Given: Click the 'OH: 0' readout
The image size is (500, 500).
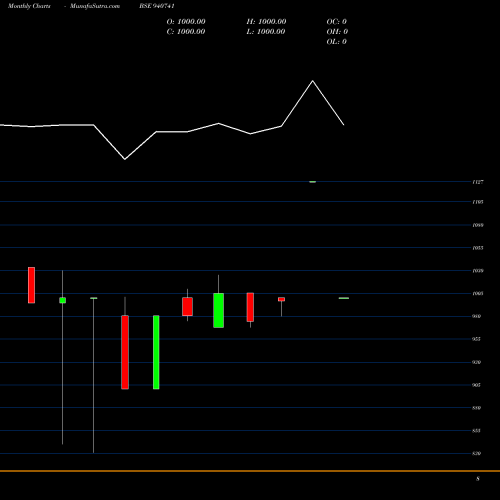Looking at the screenshot, I should click(x=337, y=32).
